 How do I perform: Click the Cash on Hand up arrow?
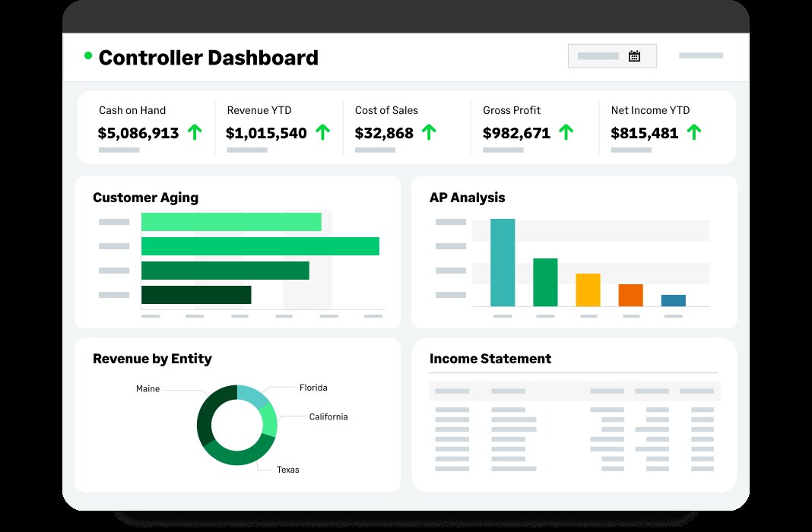pyautogui.click(x=195, y=132)
